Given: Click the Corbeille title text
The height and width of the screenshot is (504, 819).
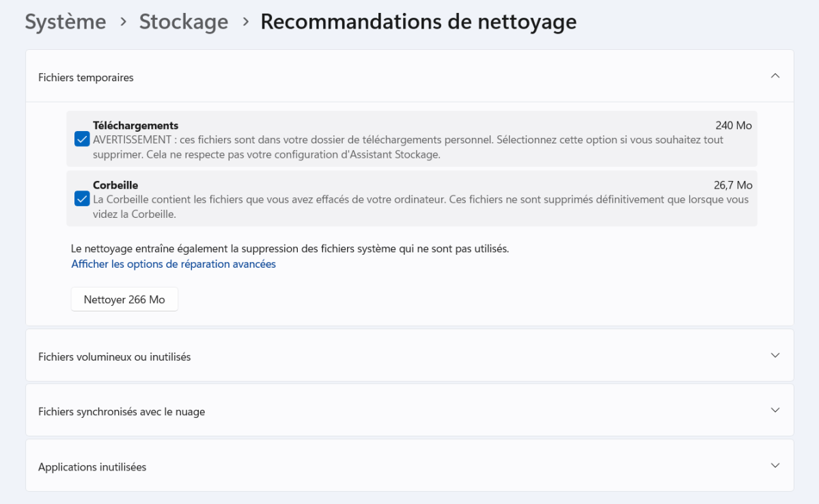Looking at the screenshot, I should tap(115, 185).
